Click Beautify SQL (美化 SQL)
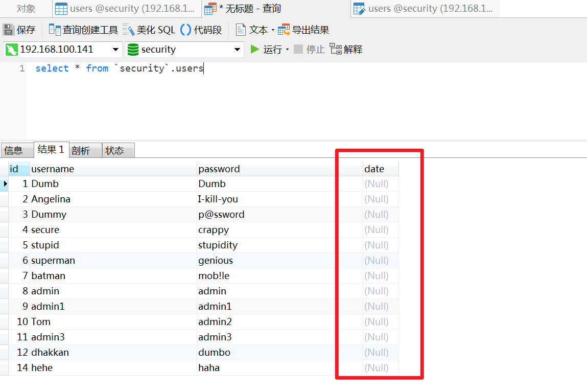This screenshot has width=587, height=392. 149,30
